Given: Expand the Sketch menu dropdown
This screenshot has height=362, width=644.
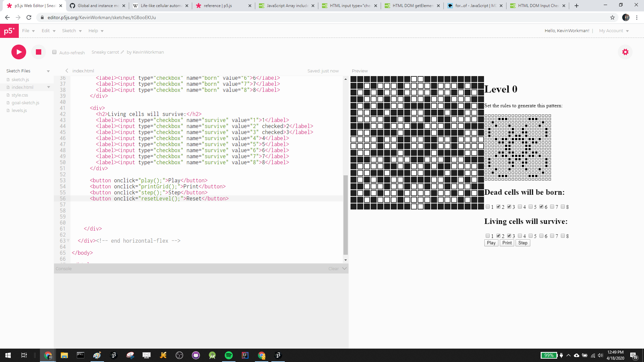Looking at the screenshot, I should (72, 31).
